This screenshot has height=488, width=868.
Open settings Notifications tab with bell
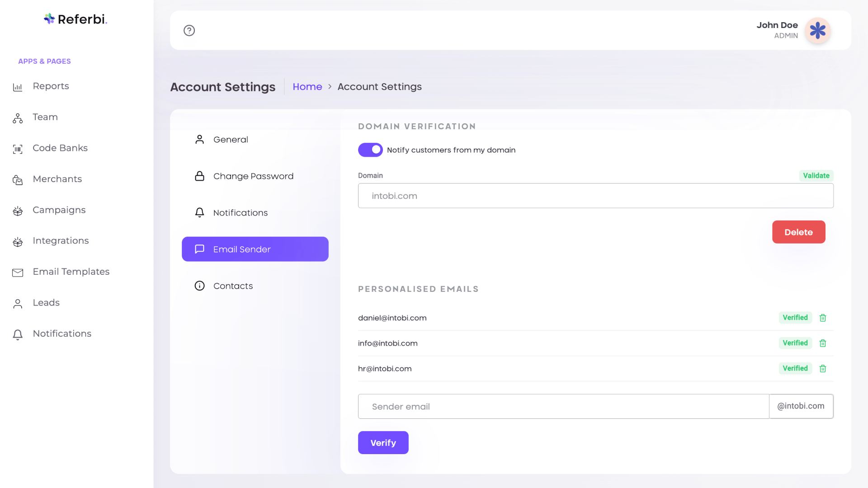(240, 212)
